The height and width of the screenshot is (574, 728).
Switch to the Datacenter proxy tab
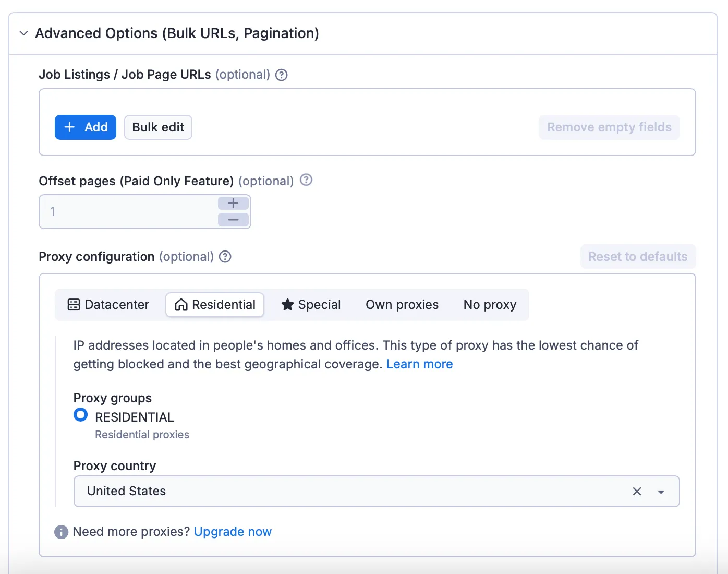(108, 305)
